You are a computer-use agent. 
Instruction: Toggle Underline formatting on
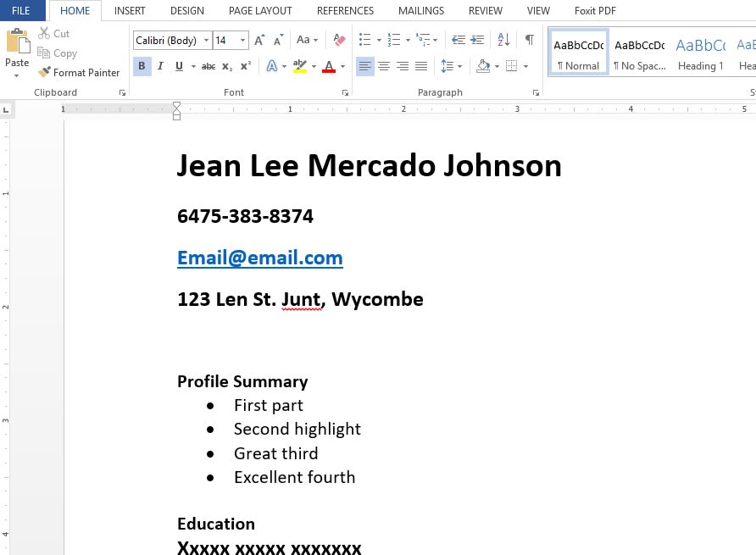pyautogui.click(x=178, y=66)
